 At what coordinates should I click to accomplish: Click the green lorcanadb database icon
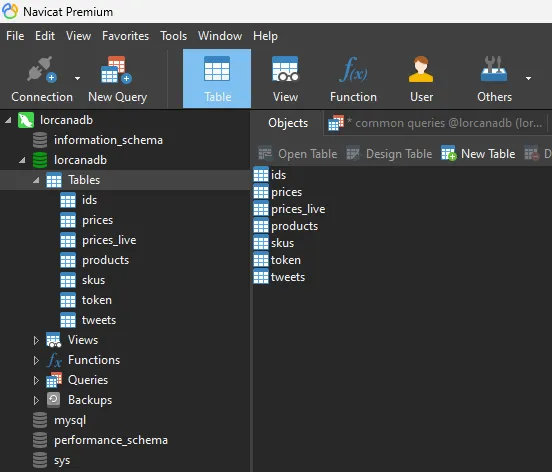click(40, 160)
